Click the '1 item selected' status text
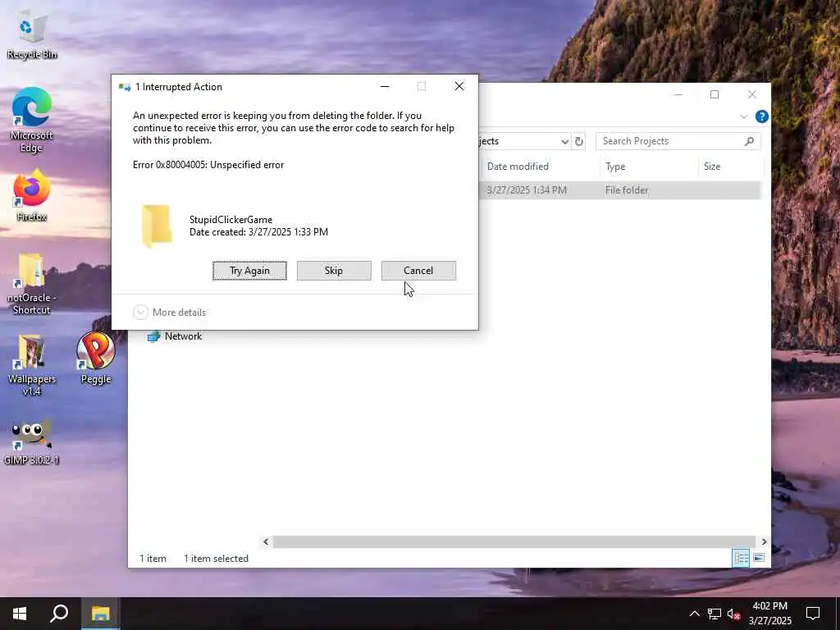The width and height of the screenshot is (840, 630). click(x=216, y=558)
